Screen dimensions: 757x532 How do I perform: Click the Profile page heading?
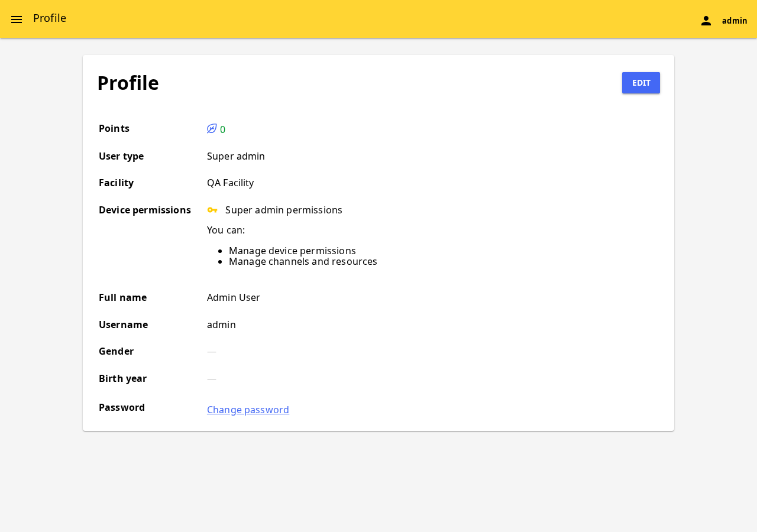(x=128, y=83)
